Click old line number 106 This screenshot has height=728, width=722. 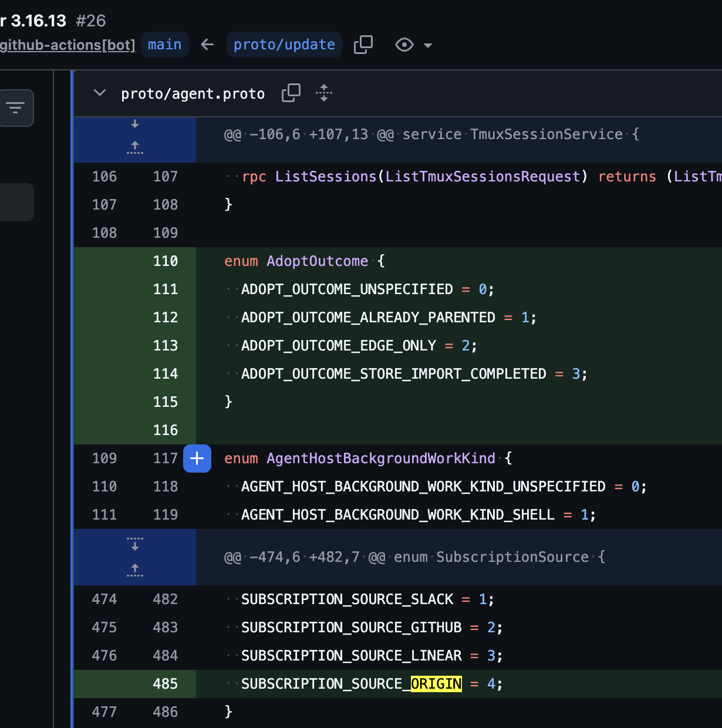(x=104, y=177)
